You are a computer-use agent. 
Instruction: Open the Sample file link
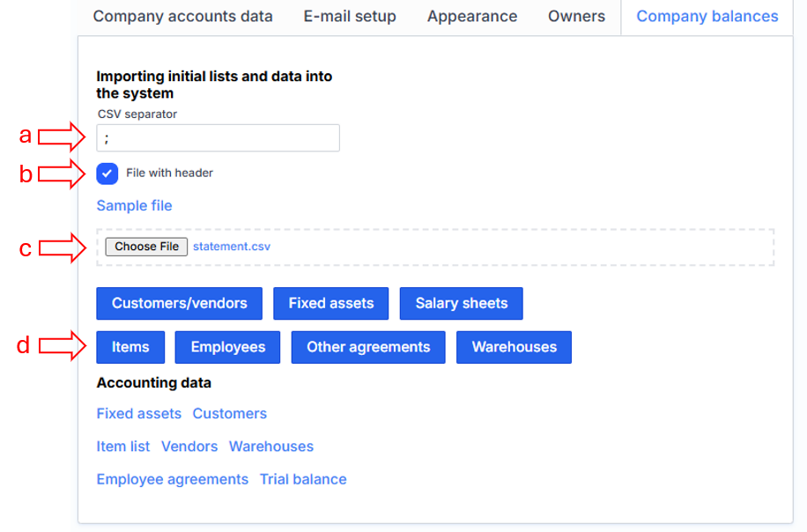(134, 206)
